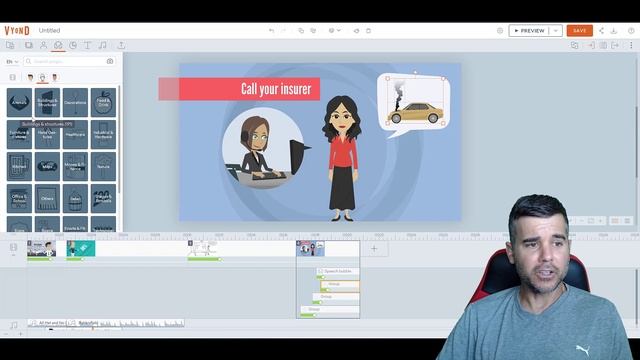Select the call-center agent in circle
Viewport: 640px width, 360px height.
(263, 148)
